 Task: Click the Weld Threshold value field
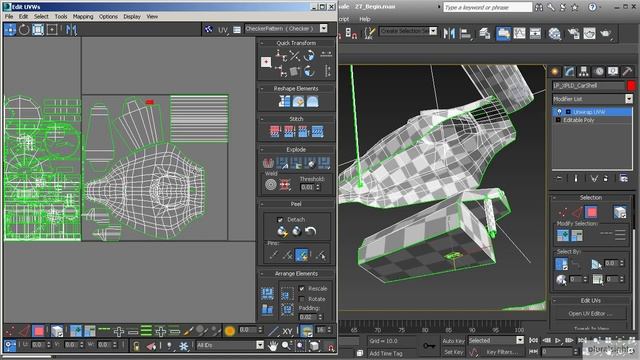click(x=307, y=187)
